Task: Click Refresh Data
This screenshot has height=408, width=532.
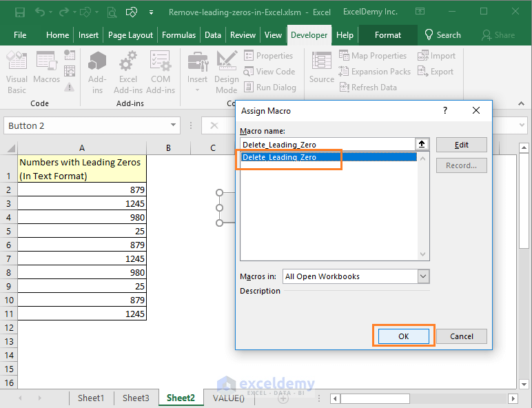Action: [368, 88]
